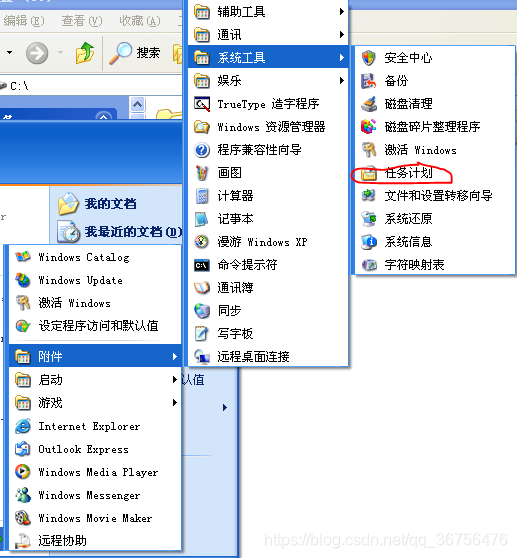Click scrollbar up arrow in Explorer pane
517x558 pixels.
(138, 104)
